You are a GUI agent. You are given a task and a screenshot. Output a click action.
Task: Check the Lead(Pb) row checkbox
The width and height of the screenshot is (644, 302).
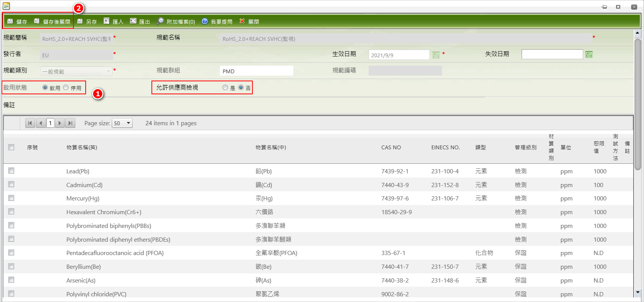click(x=11, y=171)
